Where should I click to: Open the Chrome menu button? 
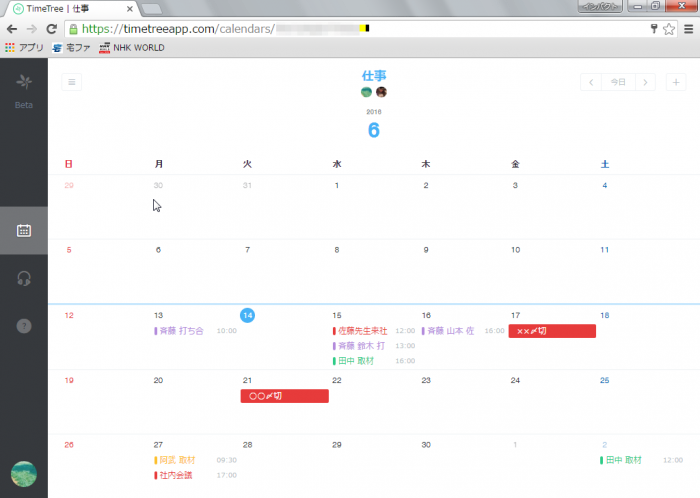tap(687, 29)
